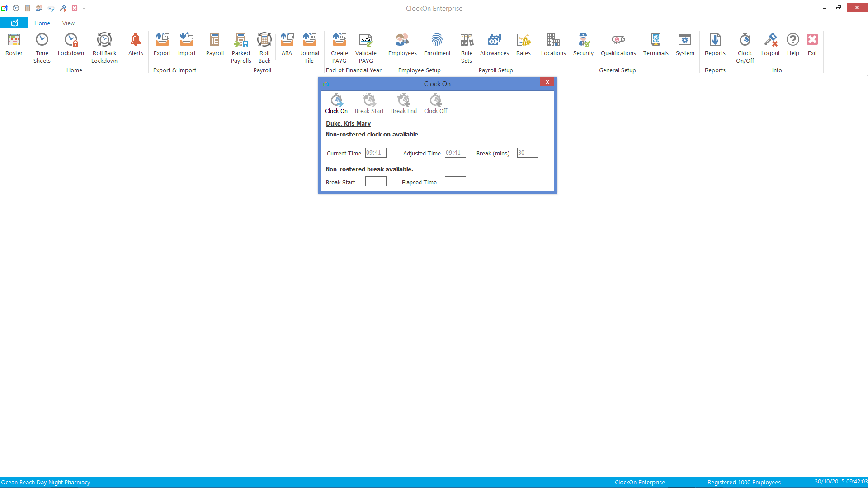Select the Home ribbon tab

click(x=42, y=23)
